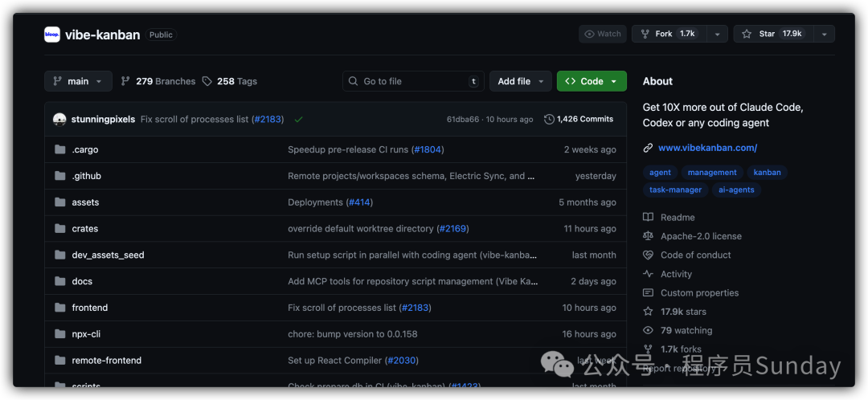The height and width of the screenshot is (400, 868).
Task: Click the Go to file search field
Action: pyautogui.click(x=414, y=81)
